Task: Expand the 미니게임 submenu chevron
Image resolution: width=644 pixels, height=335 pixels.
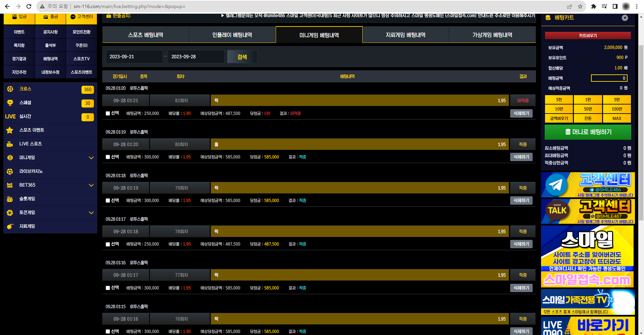Action: [91, 158]
